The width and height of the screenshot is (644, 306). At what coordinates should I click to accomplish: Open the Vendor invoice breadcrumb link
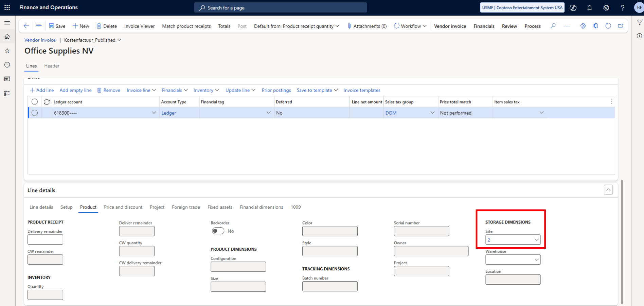pos(40,40)
